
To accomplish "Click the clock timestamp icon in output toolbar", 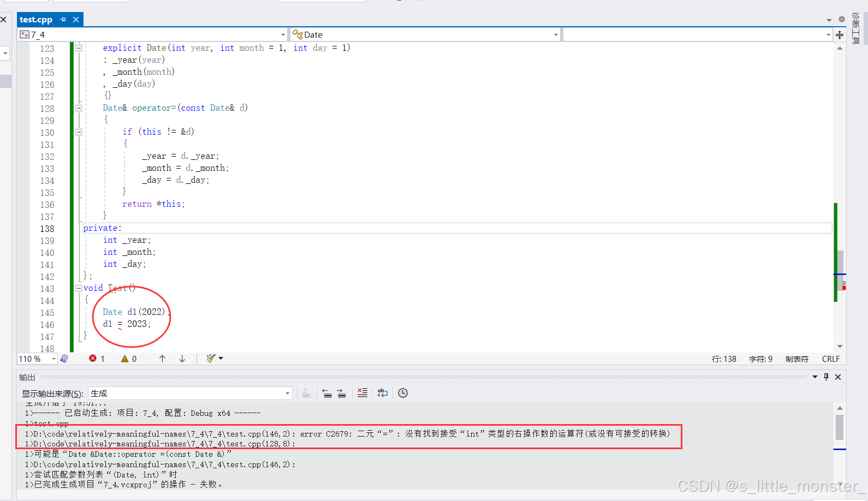I will pos(403,393).
